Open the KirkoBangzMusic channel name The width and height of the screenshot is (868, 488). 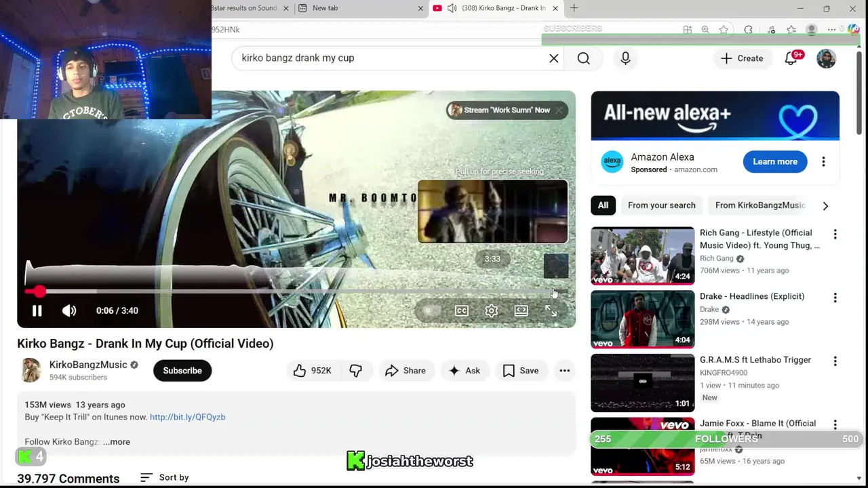pyautogui.click(x=88, y=365)
